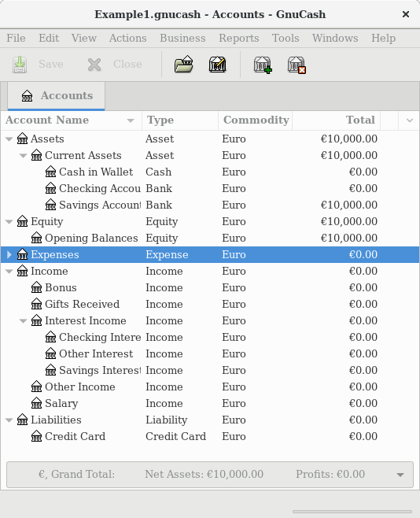Viewport: 420px width, 518px height.
Task: Click Profits €0.00 summary text
Action: point(330,475)
